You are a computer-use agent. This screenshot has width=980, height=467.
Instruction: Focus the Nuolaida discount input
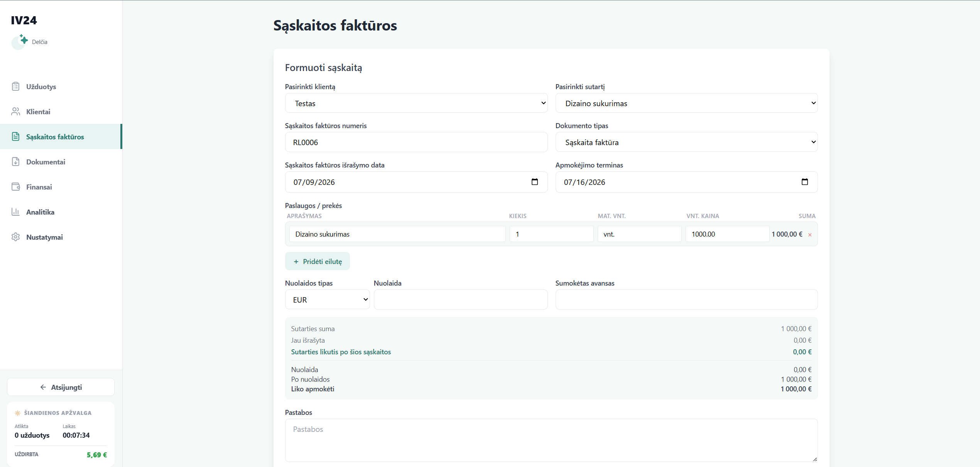[461, 299]
